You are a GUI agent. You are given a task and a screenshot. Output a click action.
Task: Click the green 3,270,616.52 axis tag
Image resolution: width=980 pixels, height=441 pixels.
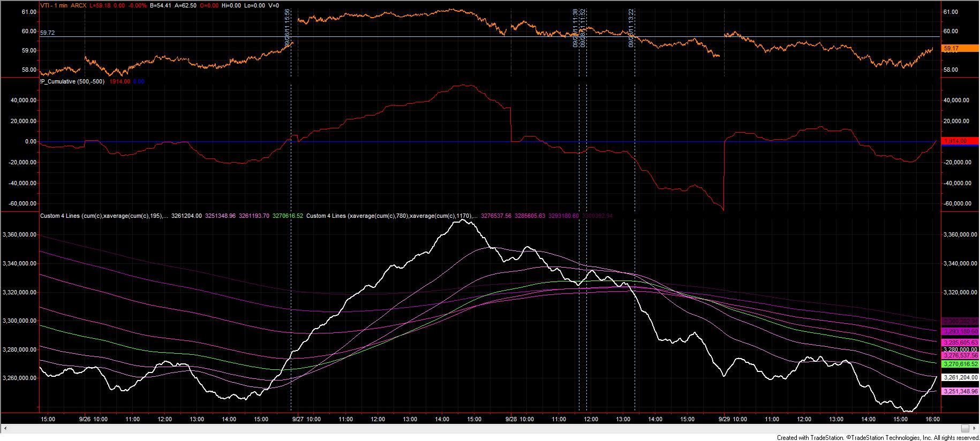(x=960, y=363)
